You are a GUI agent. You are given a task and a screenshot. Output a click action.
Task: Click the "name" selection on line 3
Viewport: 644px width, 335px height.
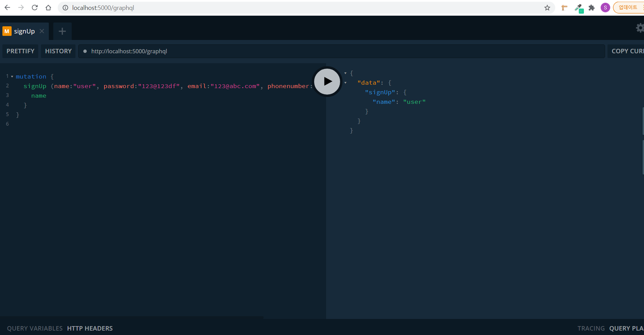coord(39,96)
